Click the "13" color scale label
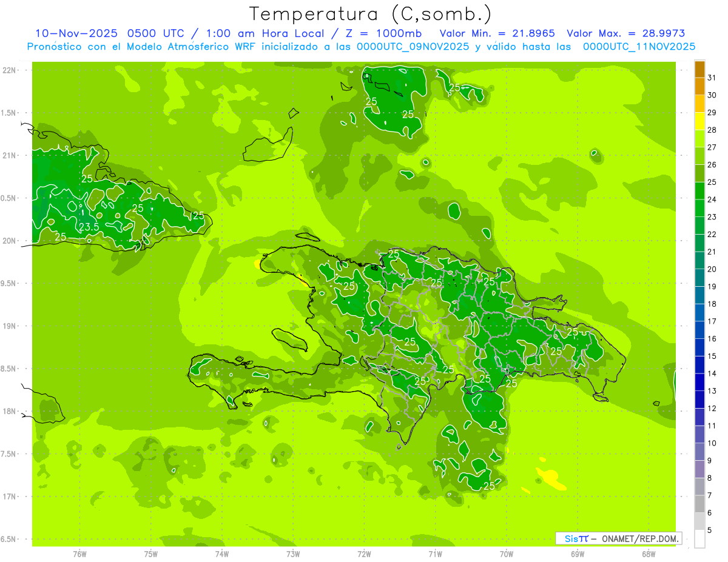This screenshot has height=562, width=728. (x=712, y=391)
